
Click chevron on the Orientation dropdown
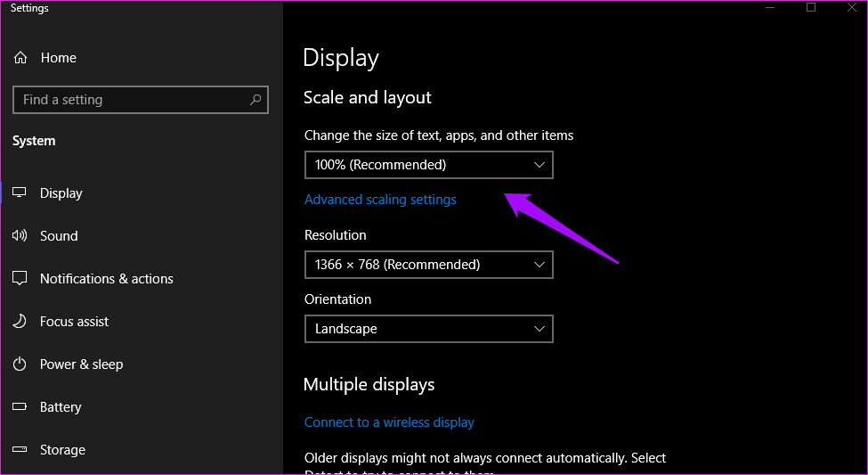(x=539, y=329)
